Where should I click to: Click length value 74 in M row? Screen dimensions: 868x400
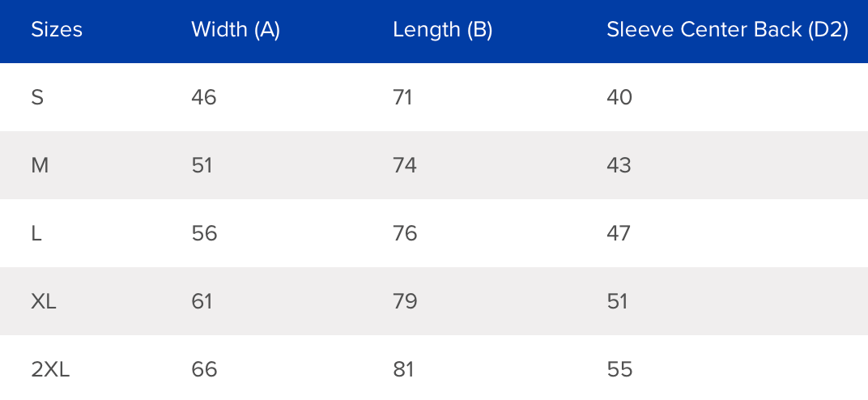[x=405, y=165]
